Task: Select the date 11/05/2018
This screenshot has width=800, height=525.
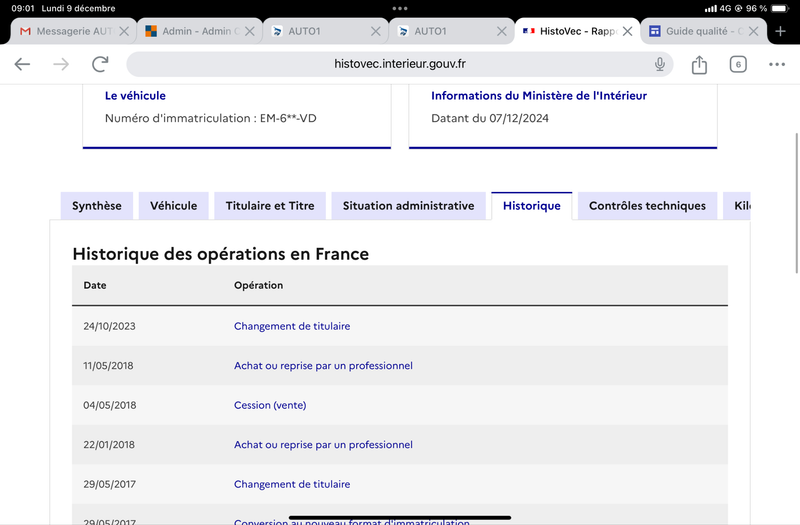Action: pos(108,366)
